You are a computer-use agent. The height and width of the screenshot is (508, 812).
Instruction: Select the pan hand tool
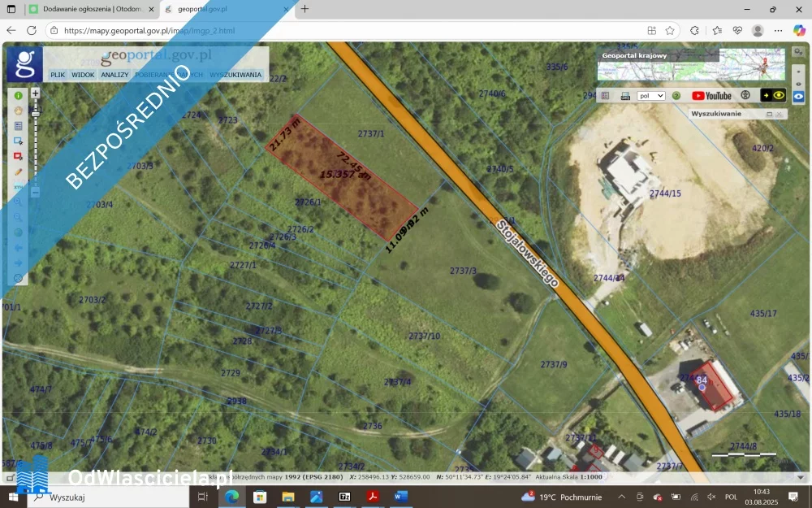click(x=18, y=111)
